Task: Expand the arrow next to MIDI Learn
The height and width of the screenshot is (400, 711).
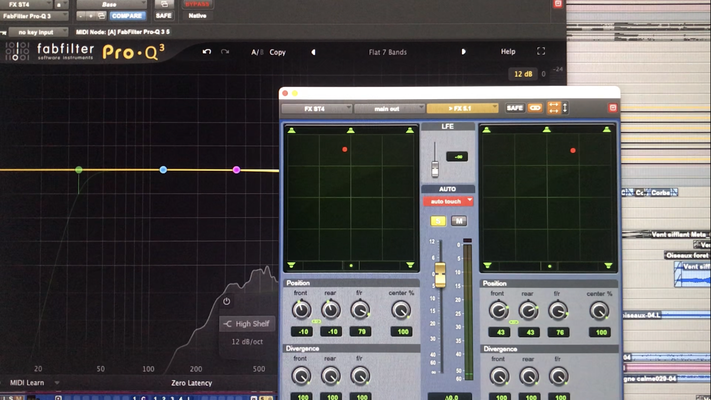Action: coord(57,383)
